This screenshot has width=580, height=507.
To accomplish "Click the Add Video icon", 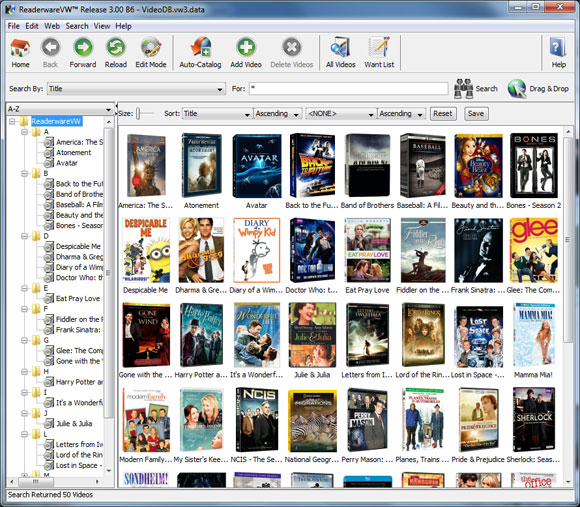I will click(246, 48).
